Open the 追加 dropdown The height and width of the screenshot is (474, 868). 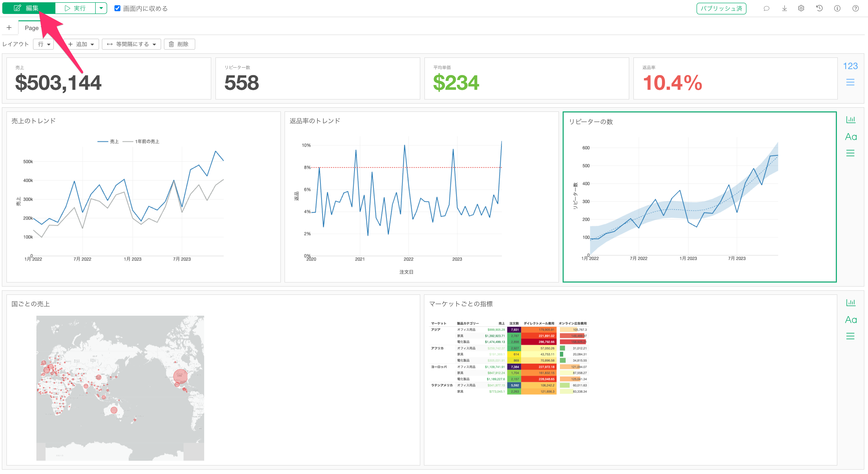[x=81, y=44]
